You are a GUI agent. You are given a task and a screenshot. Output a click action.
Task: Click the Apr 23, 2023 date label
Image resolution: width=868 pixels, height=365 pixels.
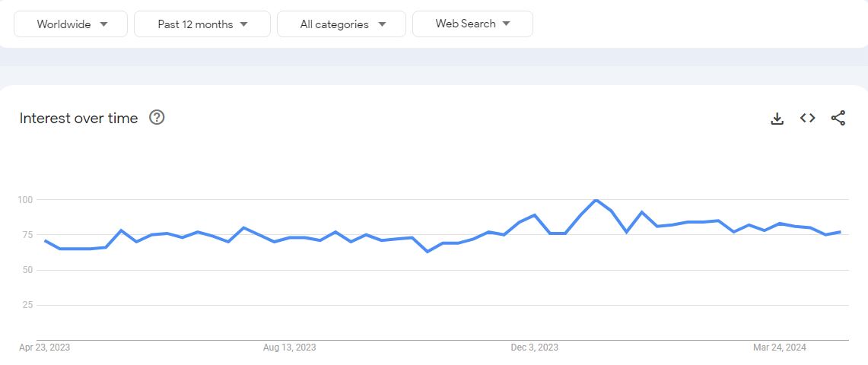click(45, 348)
